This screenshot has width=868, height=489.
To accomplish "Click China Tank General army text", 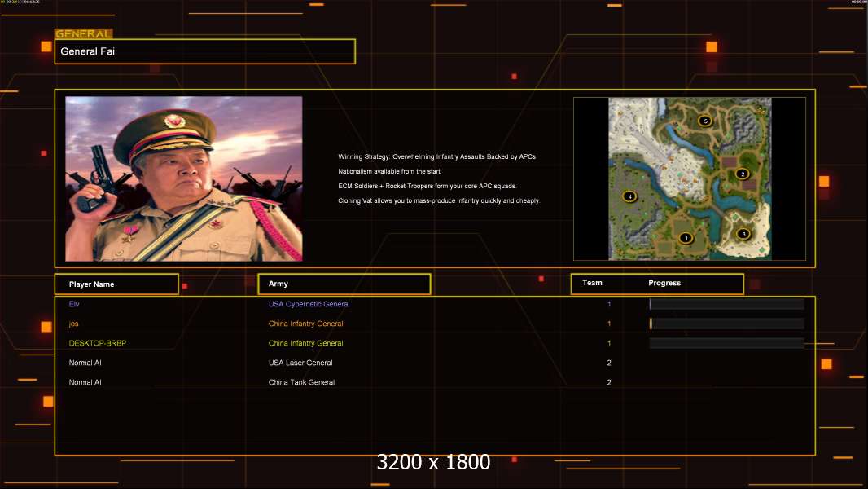I will 301,382.
